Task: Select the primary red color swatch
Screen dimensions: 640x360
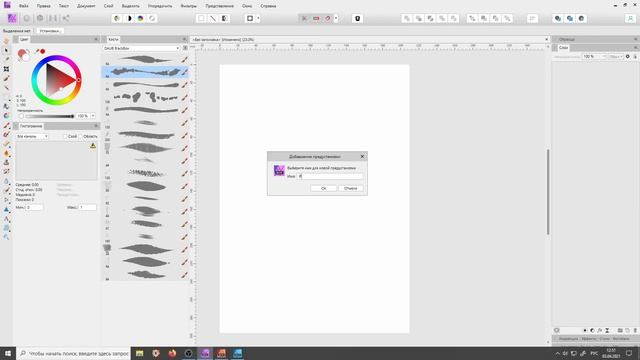Action: (22, 53)
